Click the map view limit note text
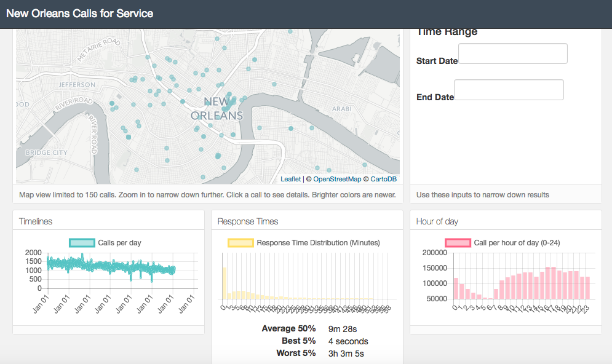The width and height of the screenshot is (612, 364). pos(208,195)
